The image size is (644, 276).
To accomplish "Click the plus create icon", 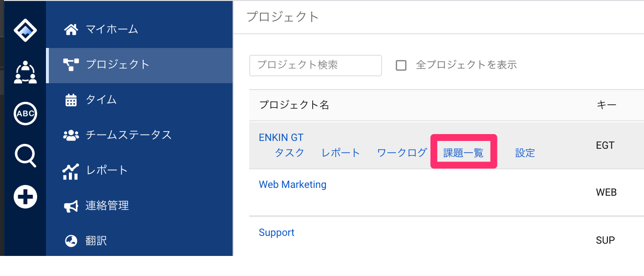I will coord(25,198).
